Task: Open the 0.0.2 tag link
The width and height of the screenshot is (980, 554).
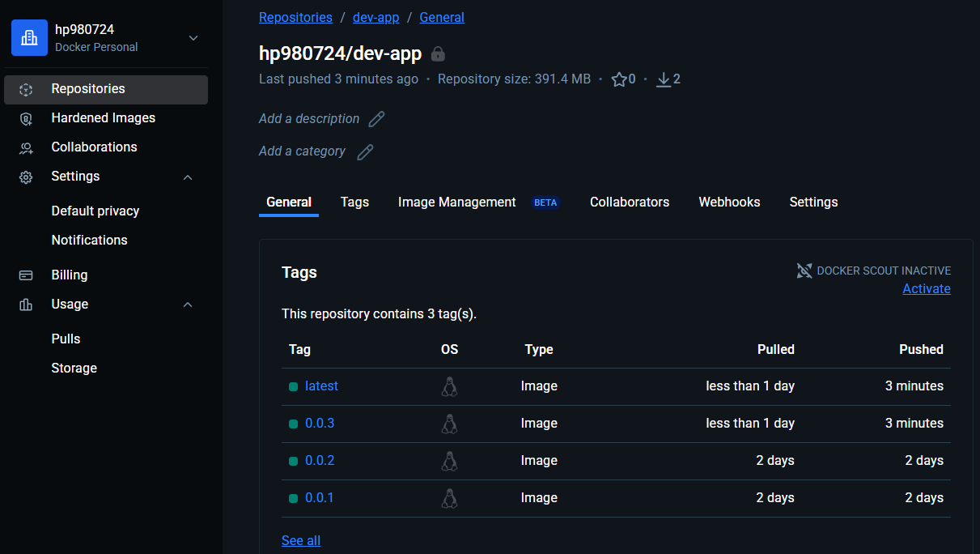Action: tap(320, 461)
